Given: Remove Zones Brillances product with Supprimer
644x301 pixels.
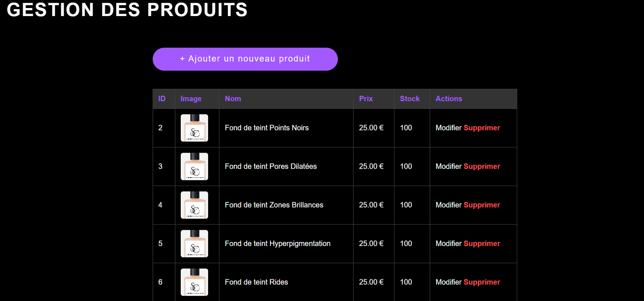Looking at the screenshot, I should [x=482, y=205].
